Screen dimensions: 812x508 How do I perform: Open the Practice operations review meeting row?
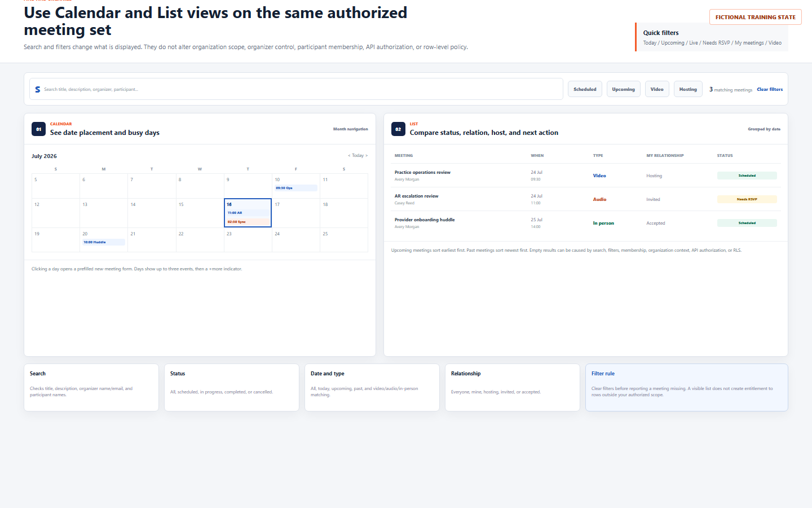[586, 176]
